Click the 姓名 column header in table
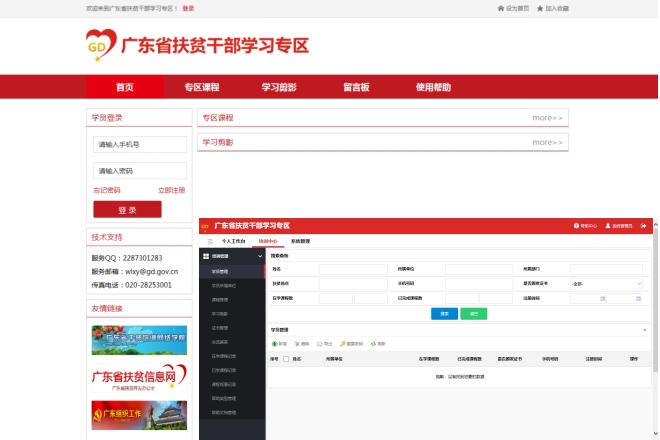 click(297, 359)
